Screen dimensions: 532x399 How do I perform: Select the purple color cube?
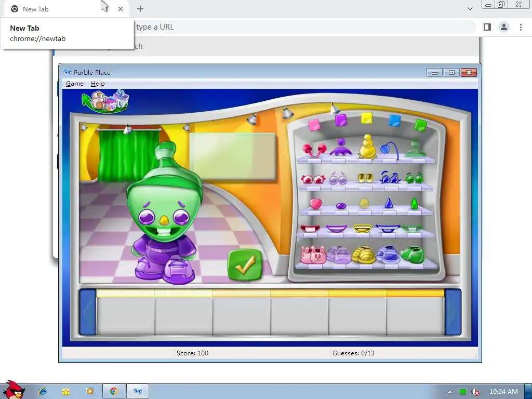(341, 120)
